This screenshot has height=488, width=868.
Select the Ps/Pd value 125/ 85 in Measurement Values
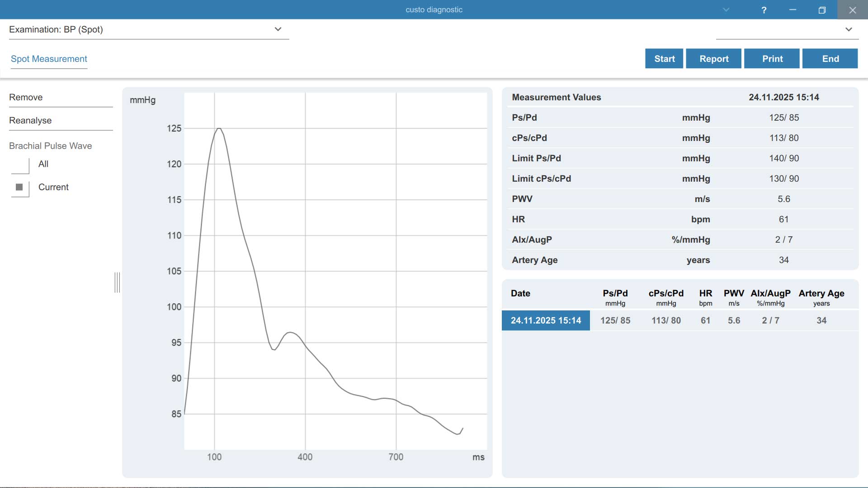[784, 117]
